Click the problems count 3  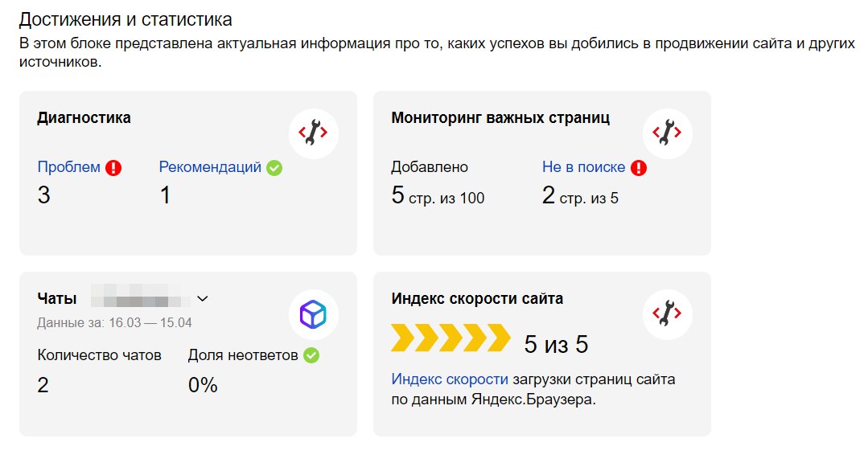coord(44,195)
